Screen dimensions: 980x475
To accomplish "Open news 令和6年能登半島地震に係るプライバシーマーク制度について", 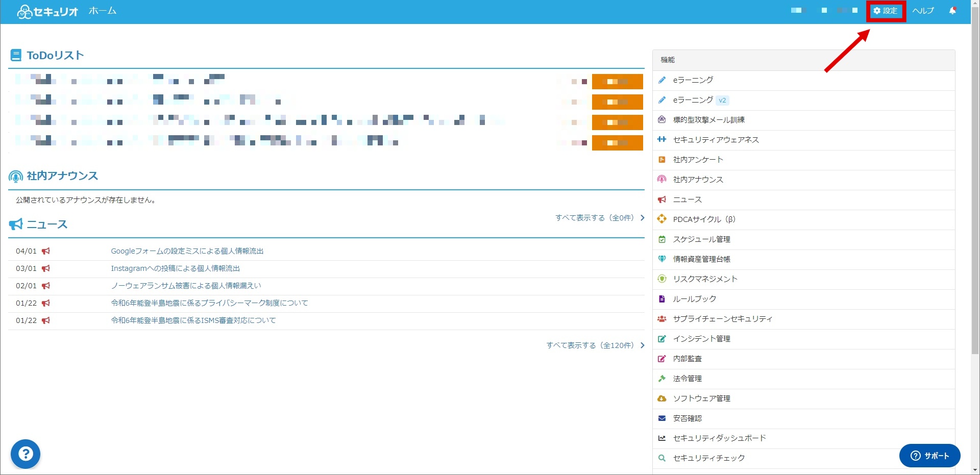I will click(x=210, y=303).
